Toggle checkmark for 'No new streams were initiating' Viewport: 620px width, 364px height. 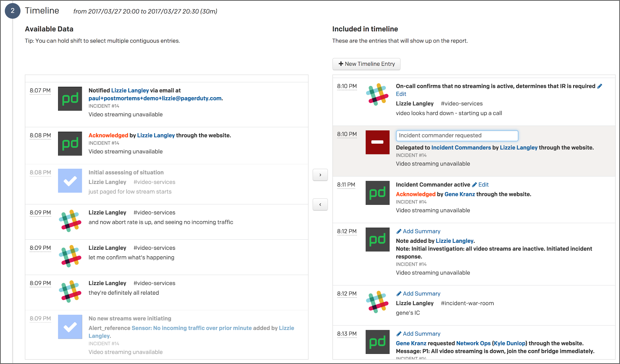pyautogui.click(x=70, y=327)
